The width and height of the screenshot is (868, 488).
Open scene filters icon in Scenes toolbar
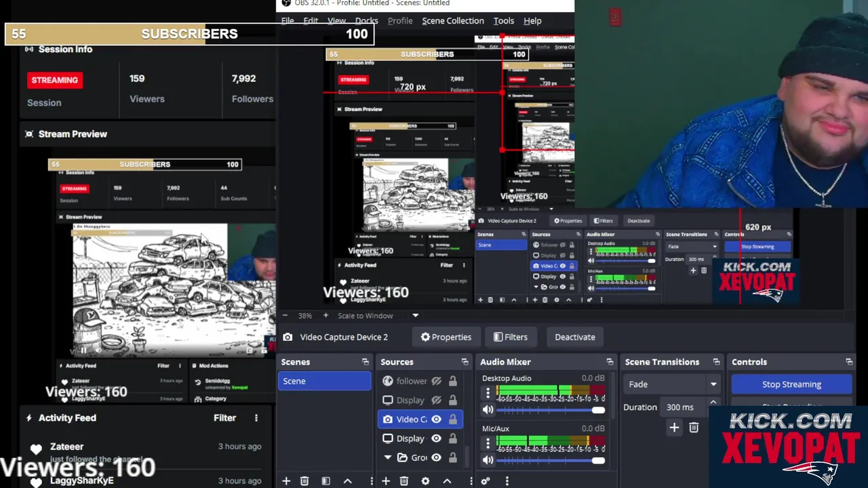[325, 481]
